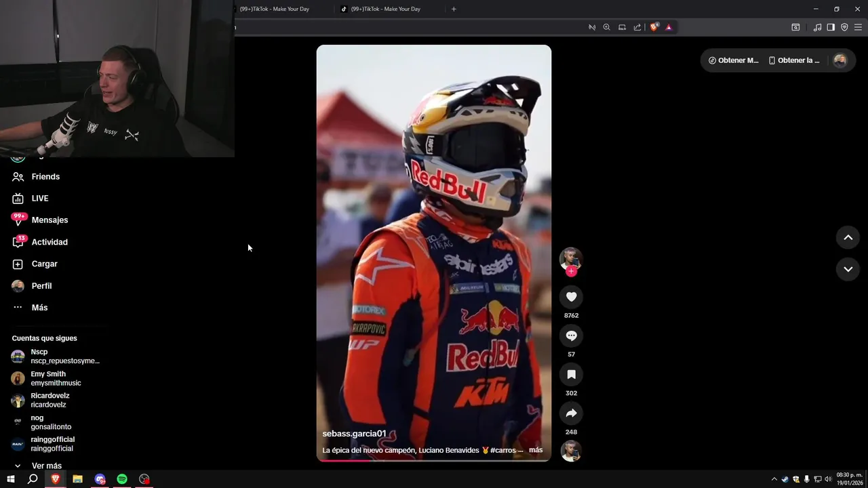Open a new browser tab
This screenshot has height=488, width=868.
[x=454, y=9]
